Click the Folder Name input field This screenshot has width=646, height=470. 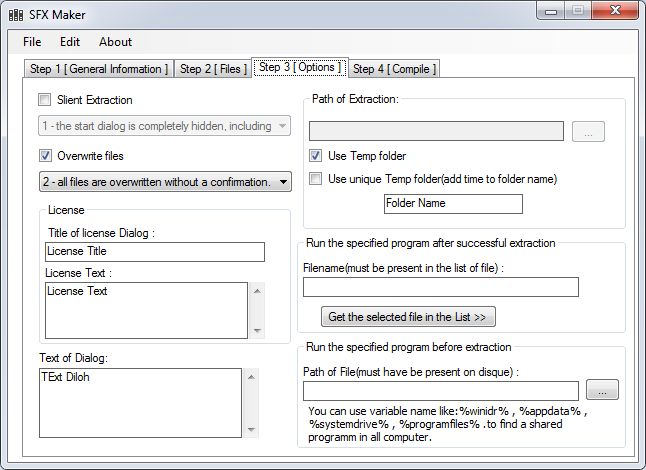point(453,204)
